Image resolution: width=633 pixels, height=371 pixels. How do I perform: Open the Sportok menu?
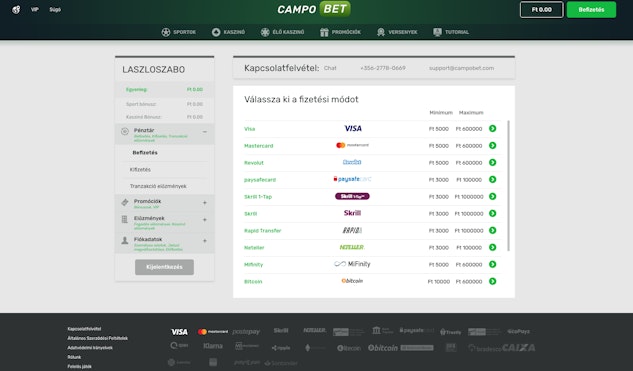179,32
